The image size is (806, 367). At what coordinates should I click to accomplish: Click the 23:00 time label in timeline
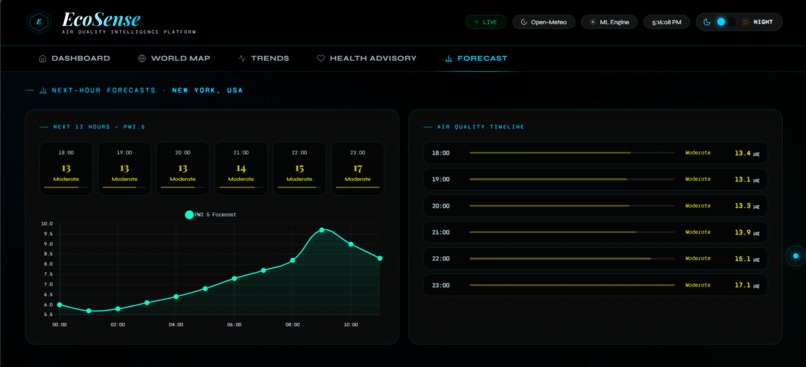click(x=441, y=285)
